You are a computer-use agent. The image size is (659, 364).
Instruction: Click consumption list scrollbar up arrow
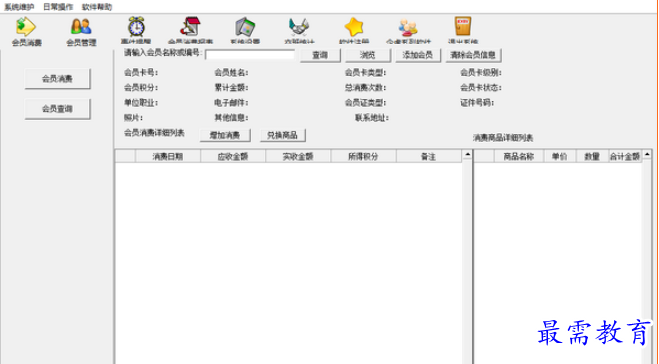(x=467, y=155)
